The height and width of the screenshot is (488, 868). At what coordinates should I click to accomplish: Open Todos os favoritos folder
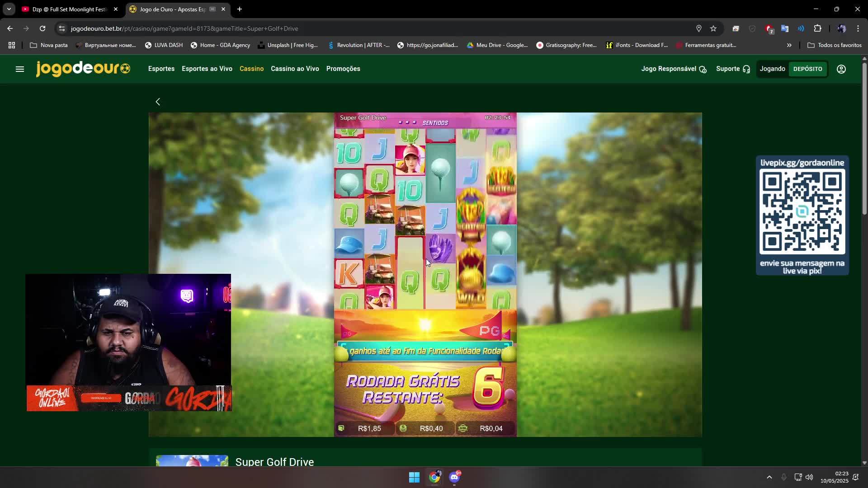click(x=835, y=45)
